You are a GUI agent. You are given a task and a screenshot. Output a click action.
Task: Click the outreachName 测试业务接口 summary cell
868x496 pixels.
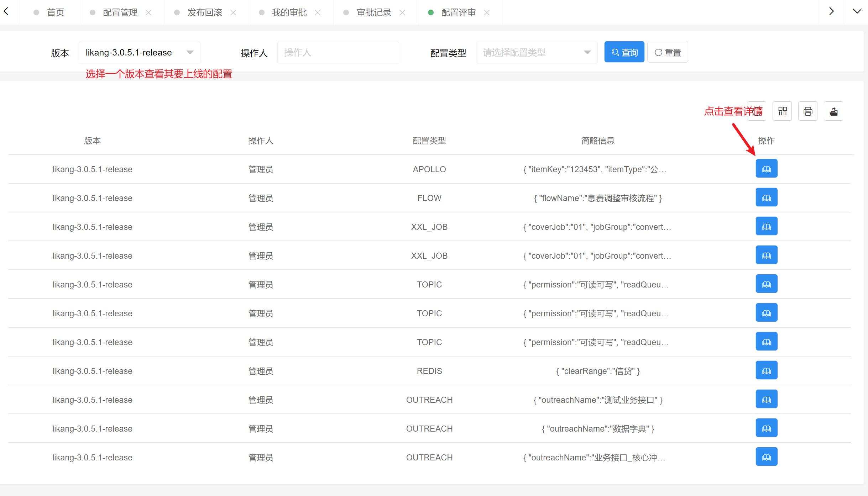pyautogui.click(x=598, y=400)
